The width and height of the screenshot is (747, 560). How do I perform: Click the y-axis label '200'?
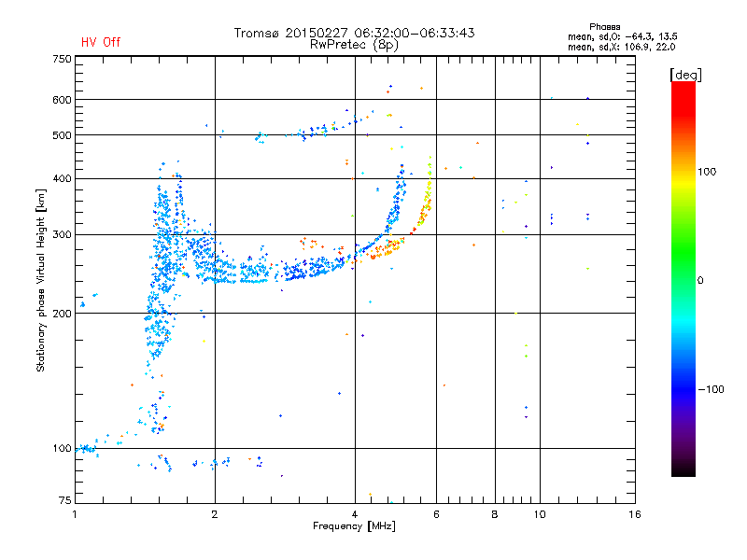[x=62, y=314]
